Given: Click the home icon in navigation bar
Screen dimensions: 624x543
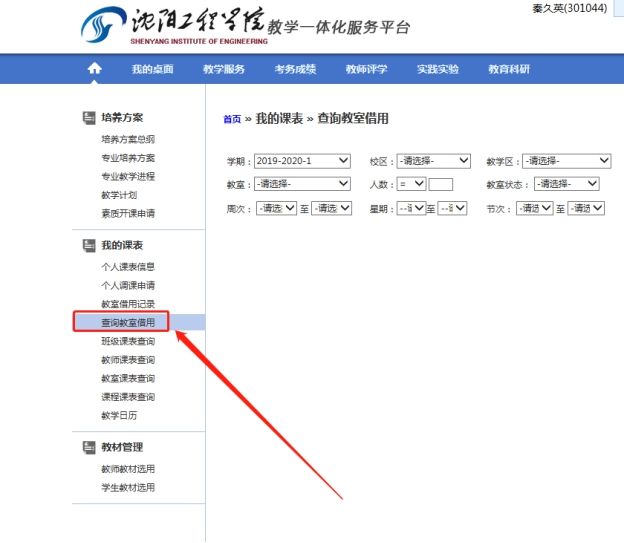Looking at the screenshot, I should [95, 69].
